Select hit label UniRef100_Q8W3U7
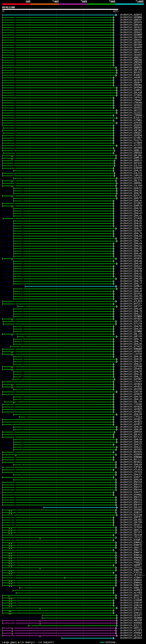 coord(131,20)
